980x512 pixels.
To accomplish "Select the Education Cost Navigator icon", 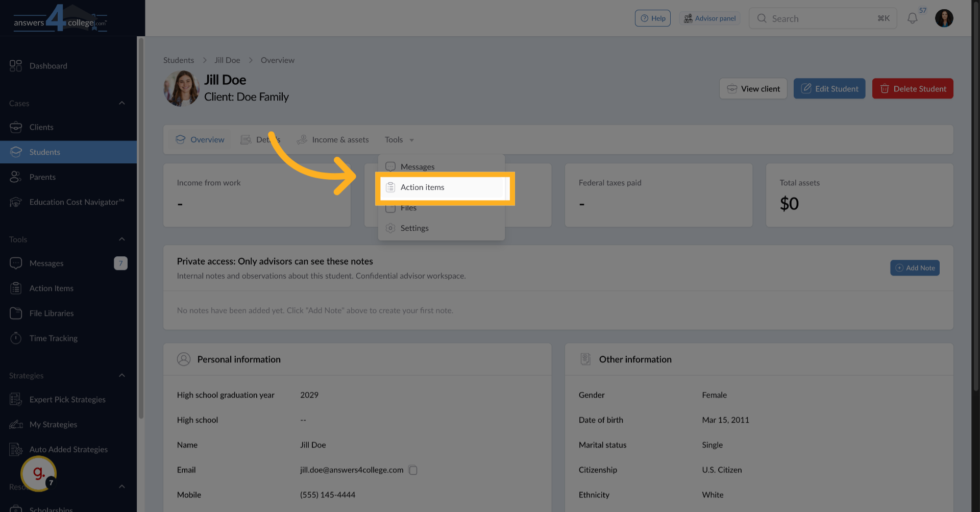I will click(15, 202).
